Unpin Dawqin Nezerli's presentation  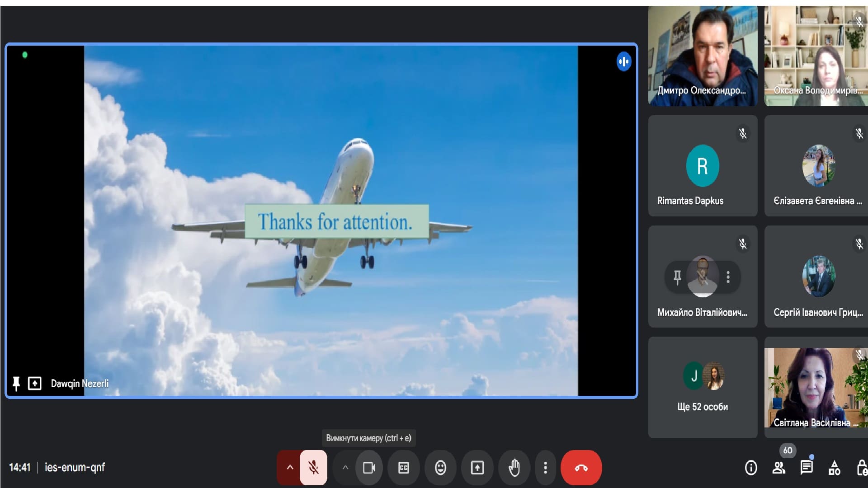pos(16,384)
